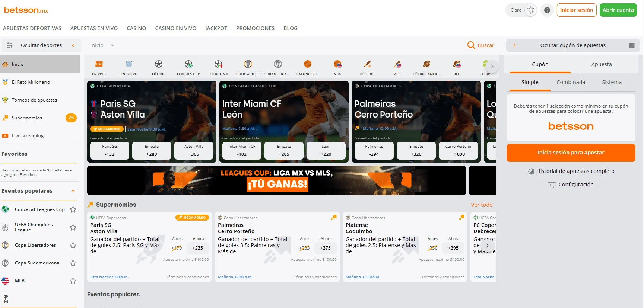Open the Blog menu item
The width and height of the screenshot is (644, 308).
coord(291,28)
